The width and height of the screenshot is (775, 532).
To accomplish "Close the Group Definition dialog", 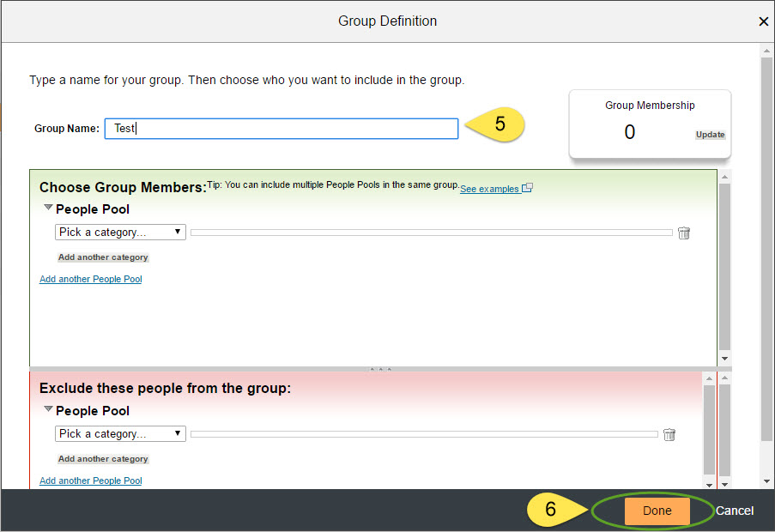I will (x=764, y=21).
